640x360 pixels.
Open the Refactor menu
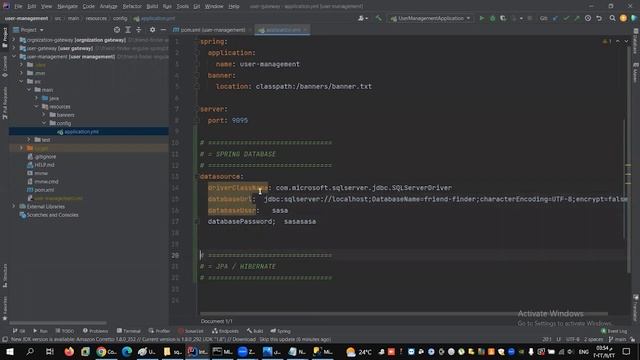tap(132, 6)
